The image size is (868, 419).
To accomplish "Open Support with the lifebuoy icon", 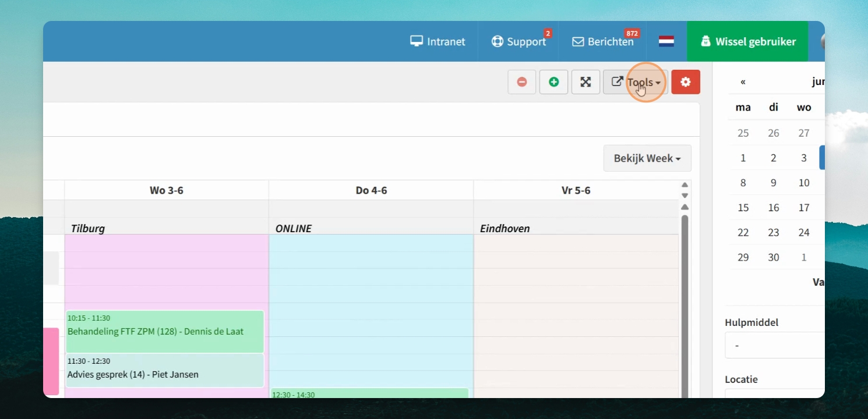I will (518, 41).
